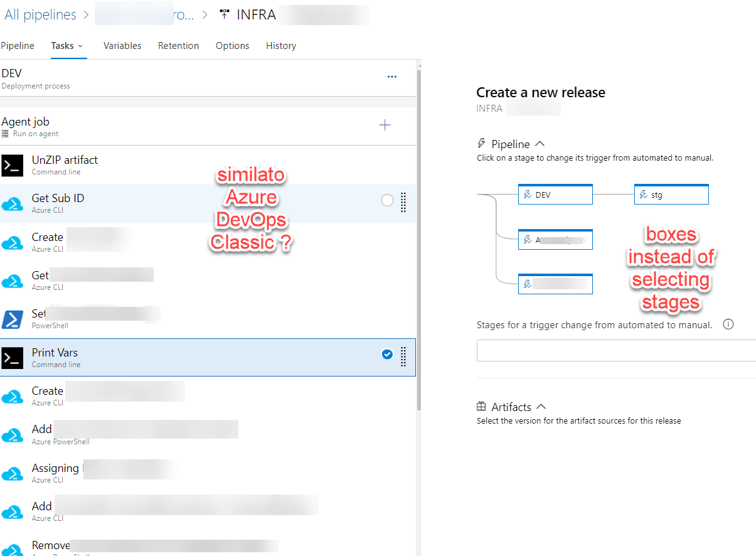Open the Pipeline tab

(x=18, y=46)
